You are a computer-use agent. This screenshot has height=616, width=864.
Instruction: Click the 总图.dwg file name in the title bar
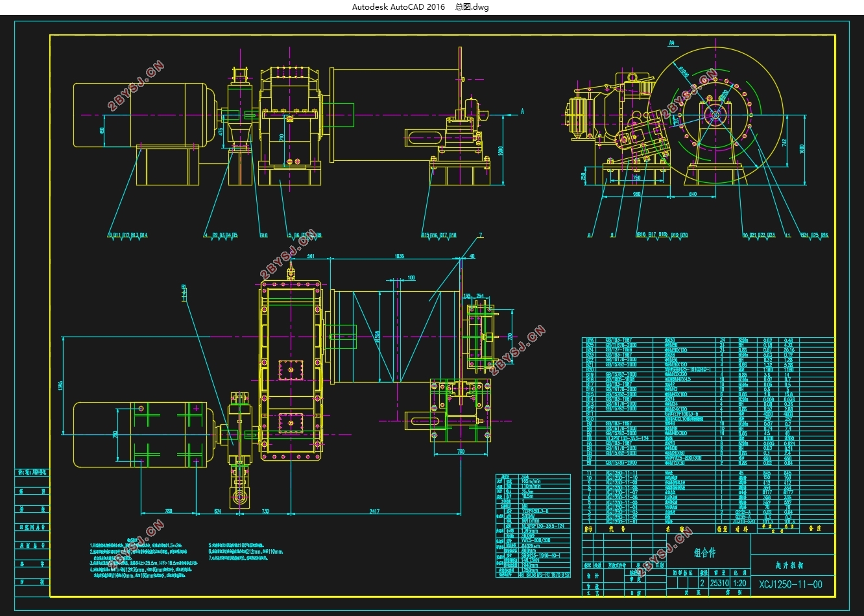(x=472, y=7)
